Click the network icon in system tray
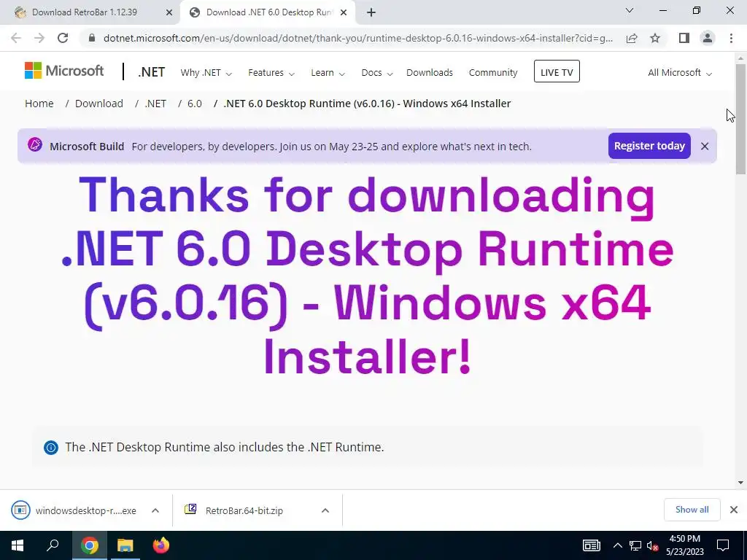 pyautogui.click(x=635, y=545)
